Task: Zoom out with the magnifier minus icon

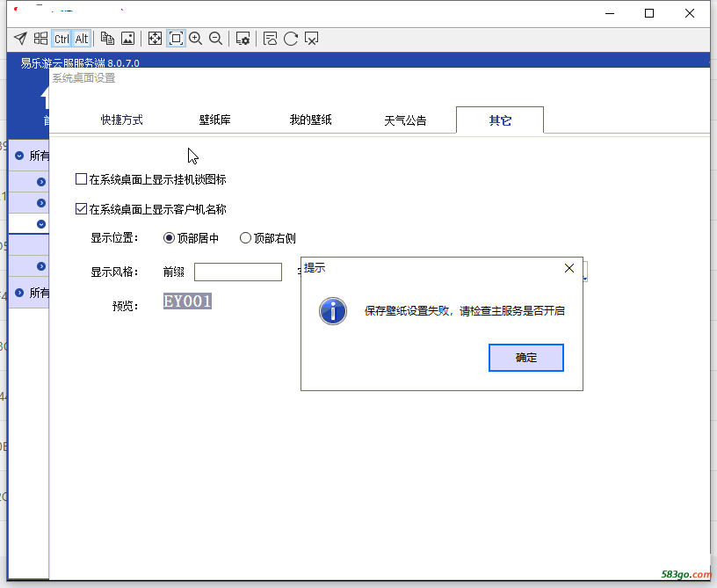Action: point(215,39)
